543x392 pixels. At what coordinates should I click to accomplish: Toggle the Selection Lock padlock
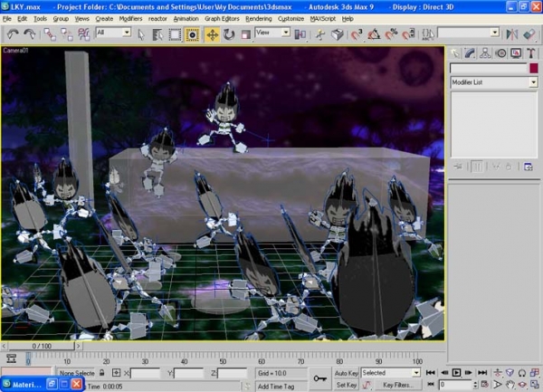pyautogui.click(x=101, y=373)
